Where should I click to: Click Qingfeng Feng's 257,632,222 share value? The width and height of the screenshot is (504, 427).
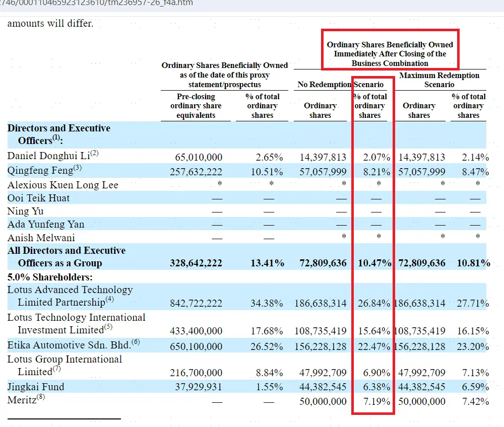196,172
